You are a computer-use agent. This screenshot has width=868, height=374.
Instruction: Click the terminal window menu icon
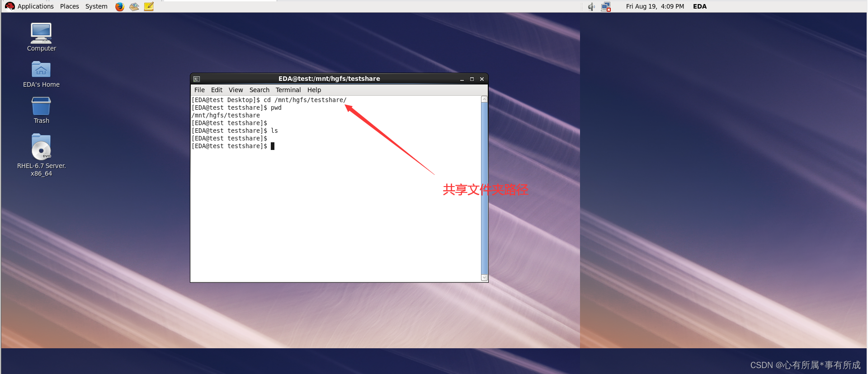[x=197, y=79]
